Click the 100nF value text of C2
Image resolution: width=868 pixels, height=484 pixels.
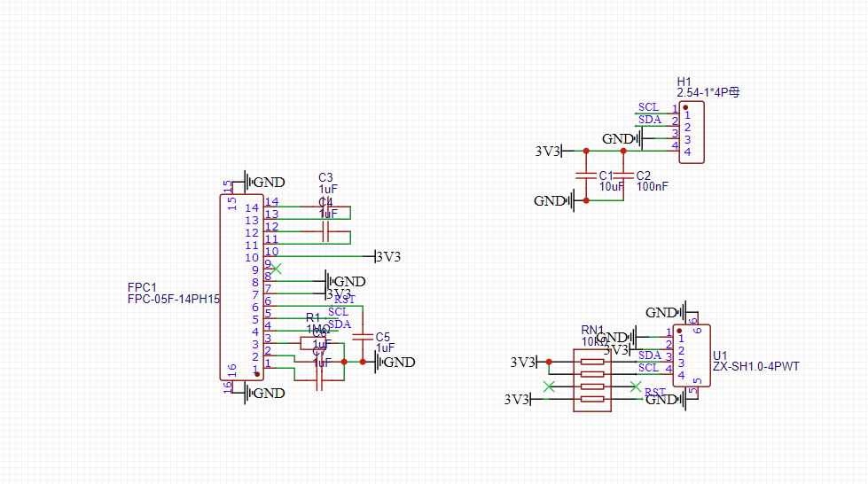653,187
